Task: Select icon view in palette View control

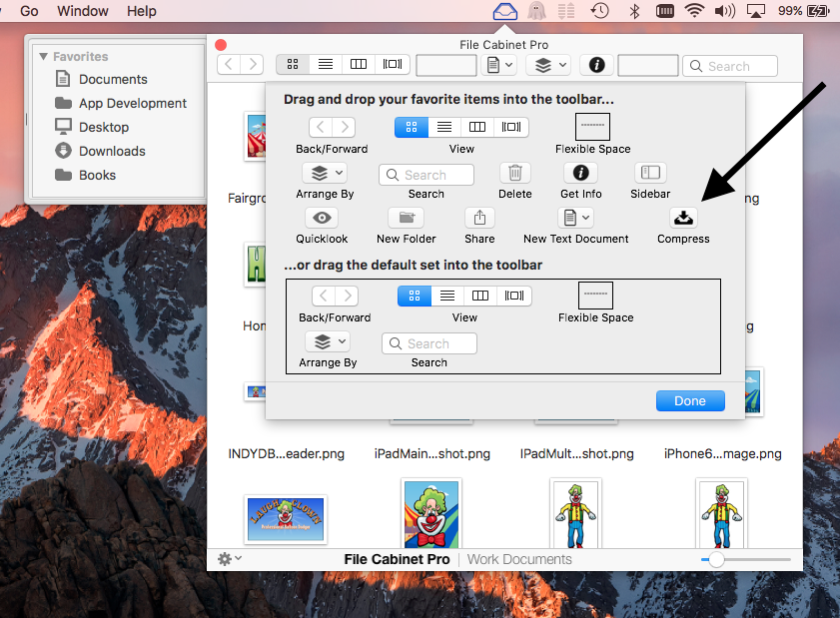Action: pyautogui.click(x=412, y=127)
